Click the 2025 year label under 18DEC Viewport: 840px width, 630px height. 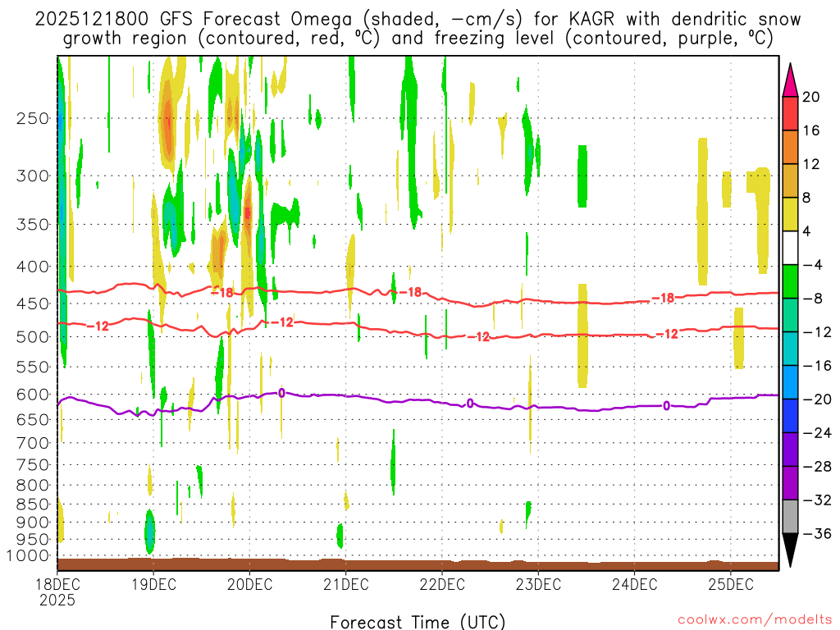(57, 600)
